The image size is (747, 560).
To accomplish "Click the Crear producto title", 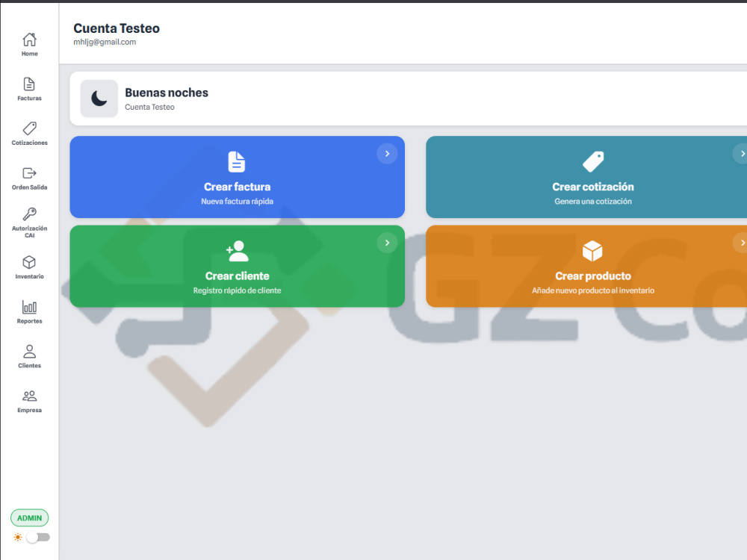I will 593,276.
